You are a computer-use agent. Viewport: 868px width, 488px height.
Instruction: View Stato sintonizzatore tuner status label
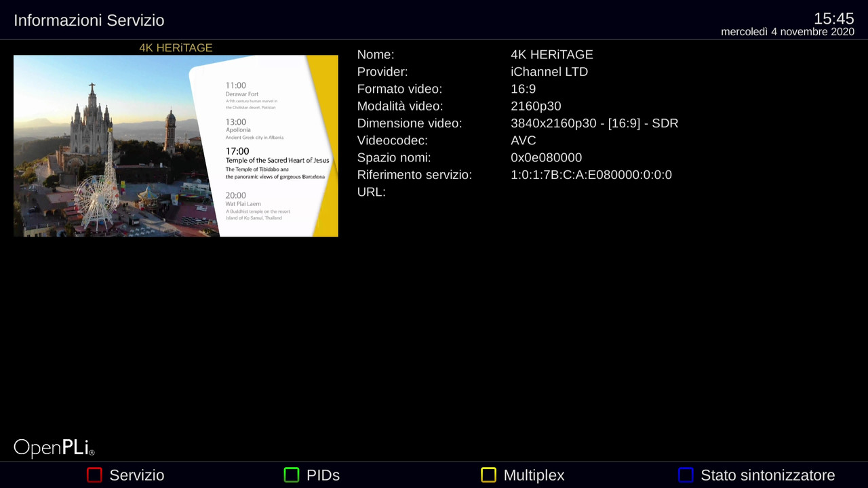(x=768, y=475)
